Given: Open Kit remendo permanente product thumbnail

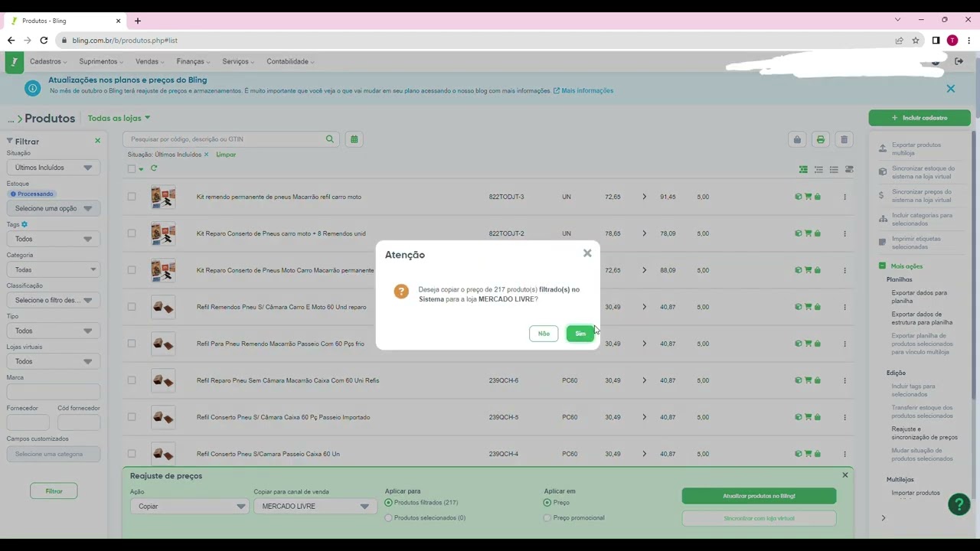Looking at the screenshot, I should pyautogui.click(x=163, y=197).
